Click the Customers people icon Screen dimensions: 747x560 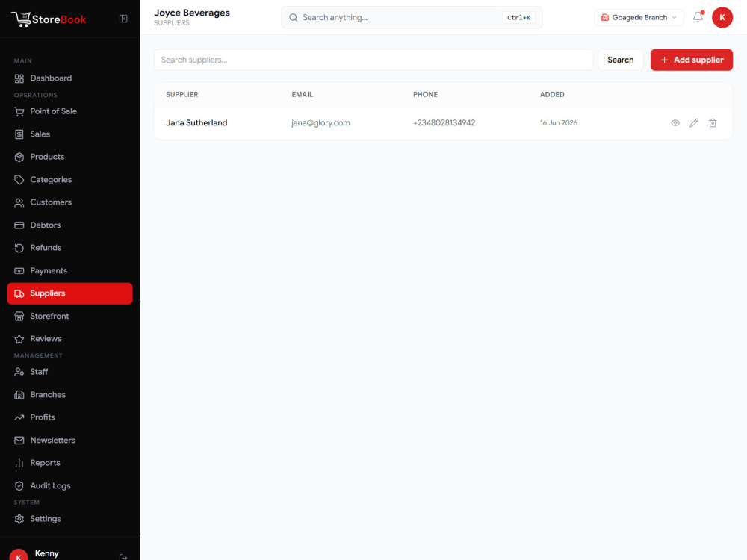(x=19, y=202)
